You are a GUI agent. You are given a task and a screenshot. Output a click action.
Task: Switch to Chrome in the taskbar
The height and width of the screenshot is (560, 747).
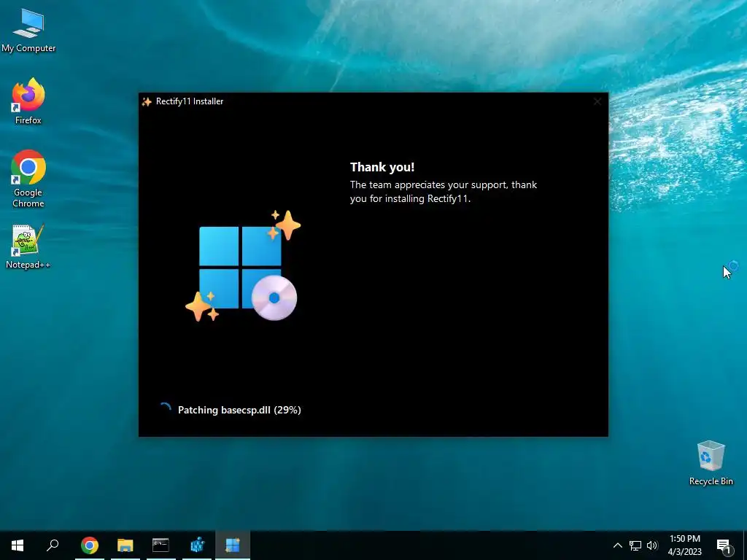pos(89,545)
